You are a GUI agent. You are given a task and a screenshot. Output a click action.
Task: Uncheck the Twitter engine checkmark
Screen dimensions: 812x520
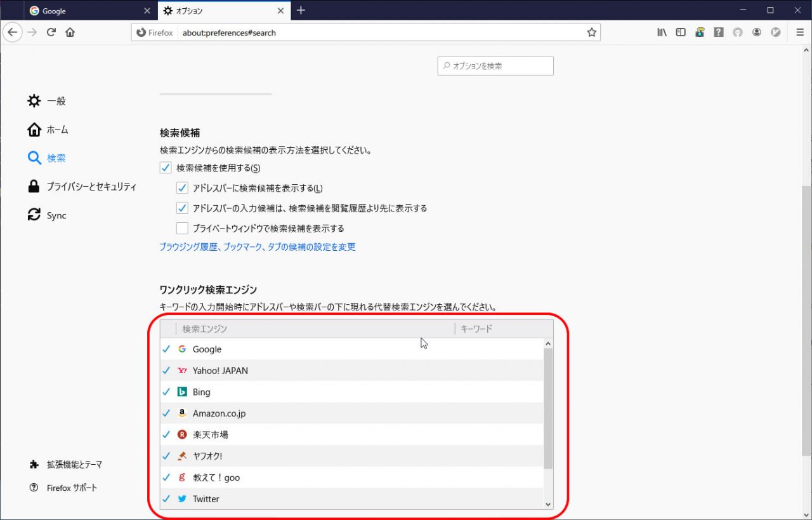(167, 498)
